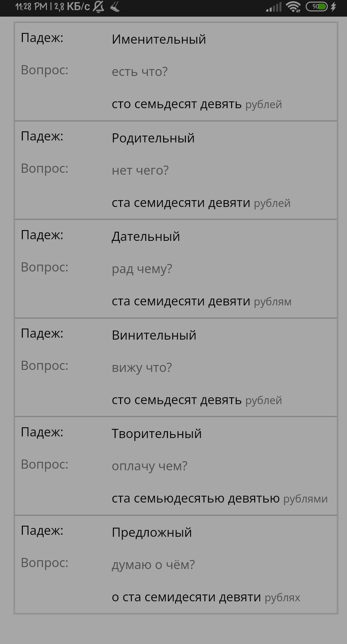The image size is (347, 644).
Task: Select the Винительный case heading
Action: (154, 335)
